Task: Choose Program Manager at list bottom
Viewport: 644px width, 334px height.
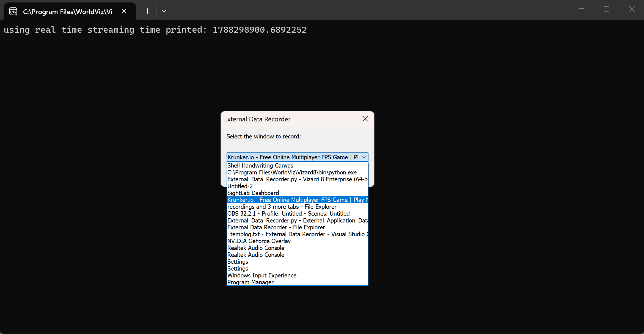Action: point(298,282)
